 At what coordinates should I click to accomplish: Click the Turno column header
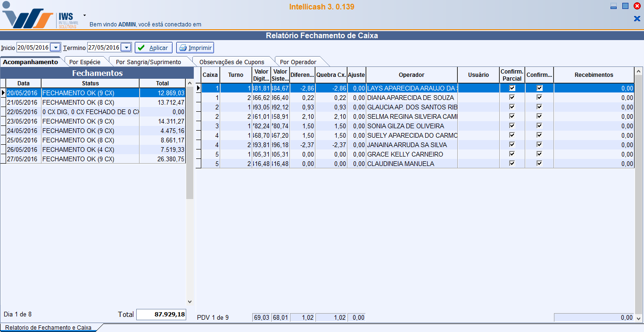tap(236, 75)
